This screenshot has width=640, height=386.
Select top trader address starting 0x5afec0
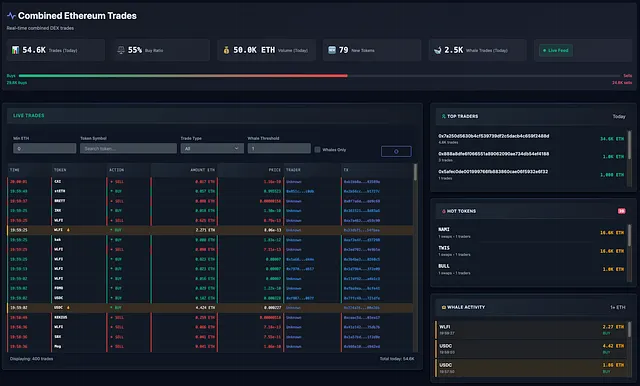[x=493, y=172]
